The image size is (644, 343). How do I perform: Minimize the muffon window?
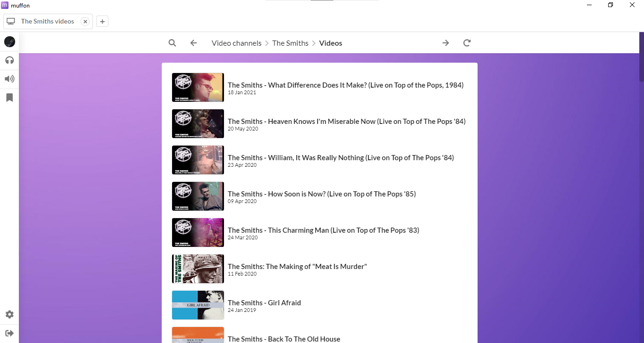[x=589, y=5]
